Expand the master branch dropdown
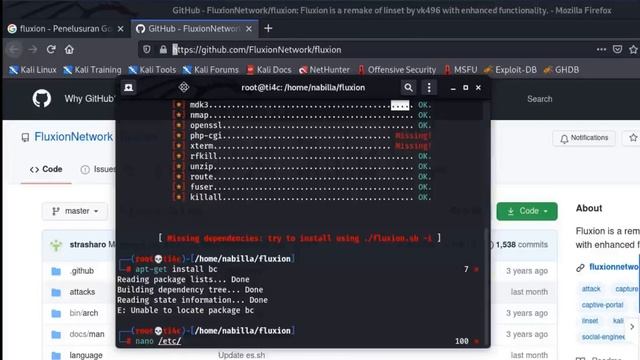 click(75, 211)
